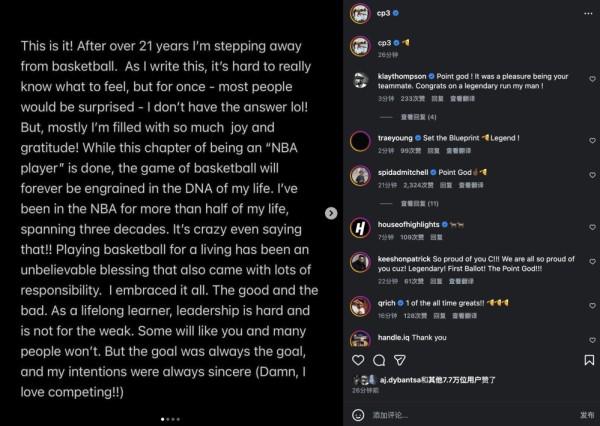Jump to a slide using the carousel dots
600x426 pixels.
tap(172, 419)
